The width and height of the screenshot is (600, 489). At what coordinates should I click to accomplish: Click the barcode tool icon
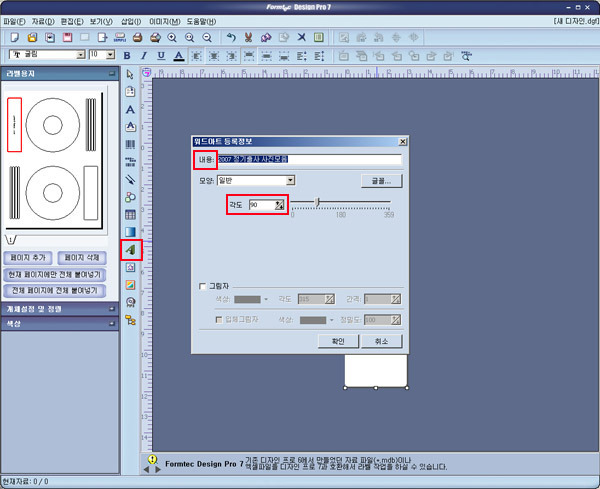tap(130, 144)
